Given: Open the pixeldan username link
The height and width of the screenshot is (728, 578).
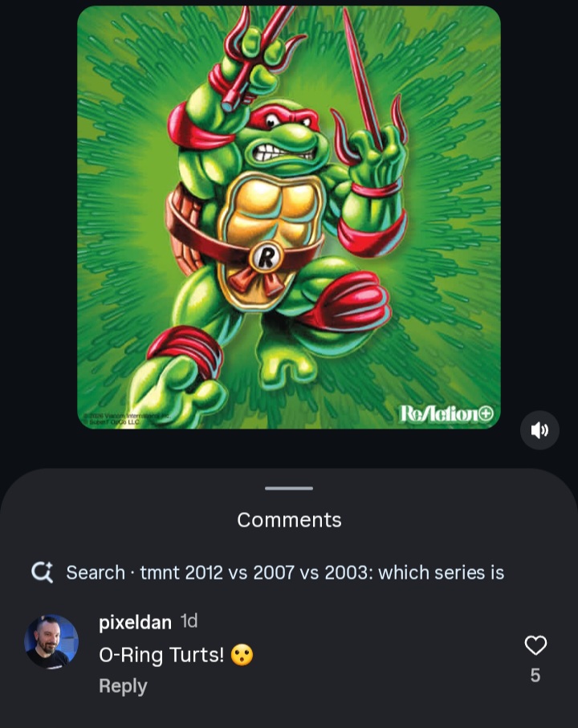Looking at the screenshot, I should (x=135, y=622).
